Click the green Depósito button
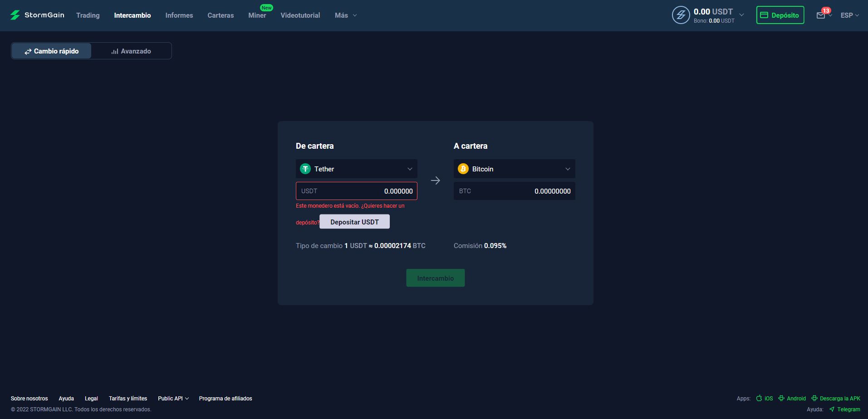Image resolution: width=868 pixels, height=419 pixels. pyautogui.click(x=780, y=15)
